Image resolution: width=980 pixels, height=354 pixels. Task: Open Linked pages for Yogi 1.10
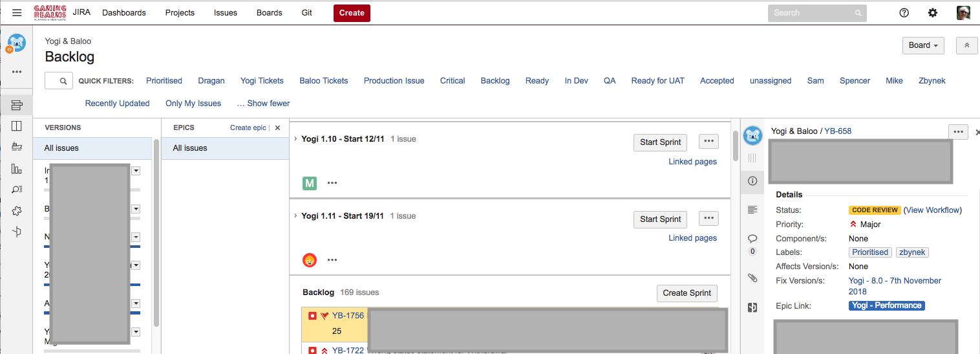692,162
